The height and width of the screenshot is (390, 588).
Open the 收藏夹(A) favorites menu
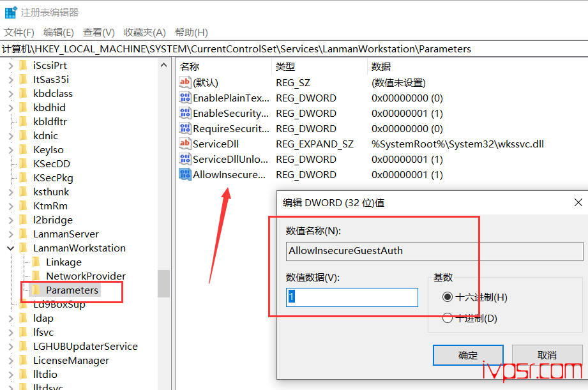144,33
